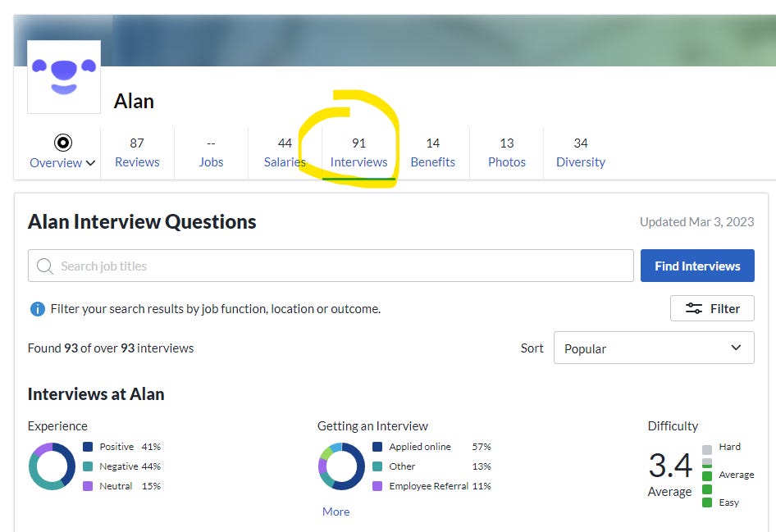Click the Getting an Interview donut chart
Screen dimensions: 776x532
pos(341,466)
